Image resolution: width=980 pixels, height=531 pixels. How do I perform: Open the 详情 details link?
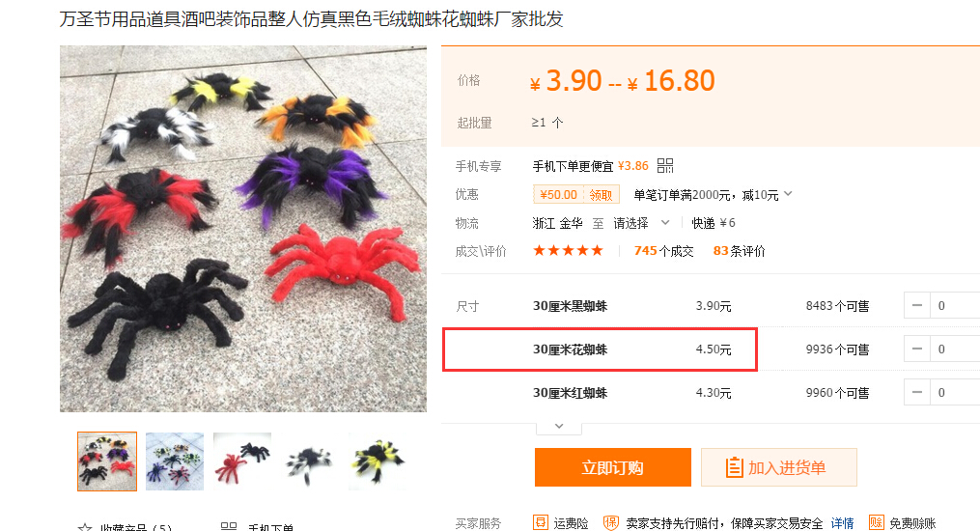[843, 523]
